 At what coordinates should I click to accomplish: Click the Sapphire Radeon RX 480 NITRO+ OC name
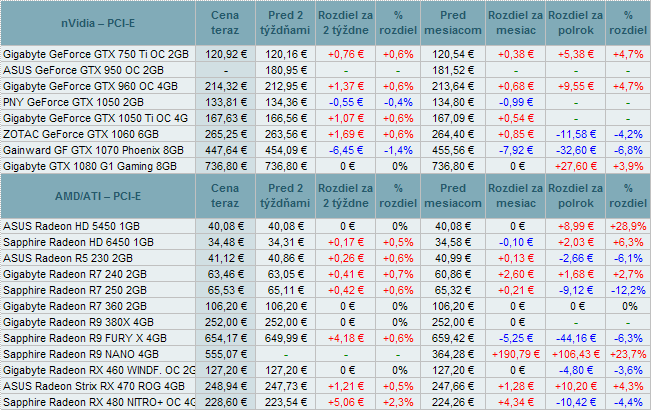tap(99, 402)
